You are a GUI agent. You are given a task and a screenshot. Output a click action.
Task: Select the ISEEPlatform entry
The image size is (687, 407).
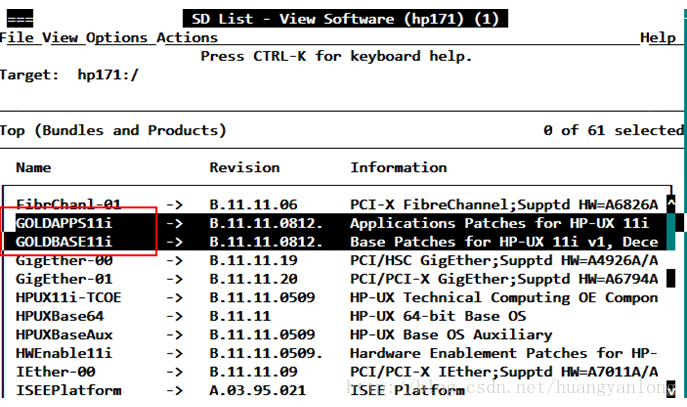coord(68,390)
